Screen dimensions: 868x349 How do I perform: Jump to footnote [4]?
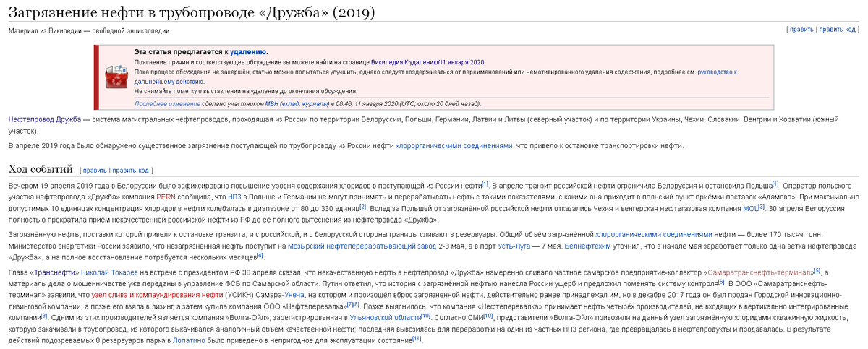[260, 255]
